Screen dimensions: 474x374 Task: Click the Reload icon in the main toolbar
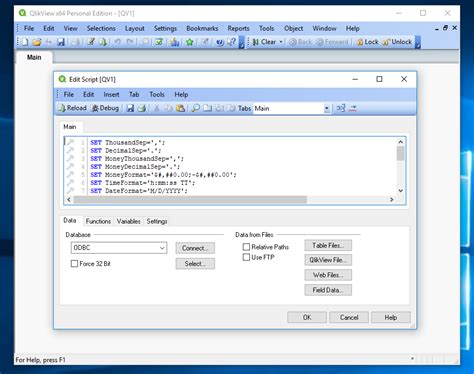[x=103, y=42]
